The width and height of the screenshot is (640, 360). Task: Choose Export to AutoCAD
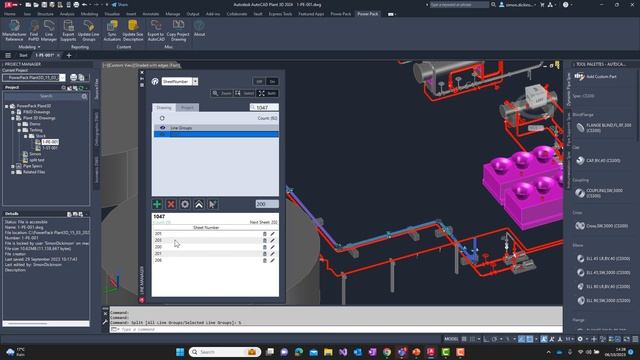coord(156,30)
